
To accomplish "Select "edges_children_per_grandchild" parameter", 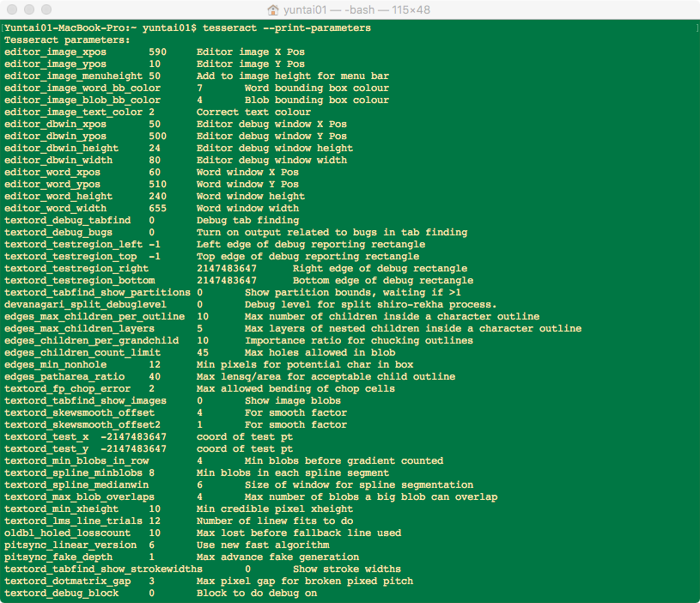I will point(92,342).
